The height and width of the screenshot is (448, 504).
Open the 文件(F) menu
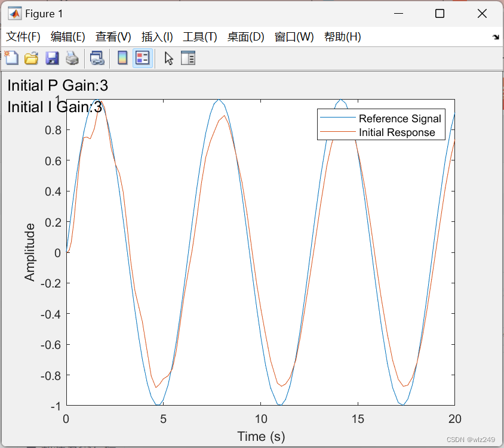(x=23, y=36)
